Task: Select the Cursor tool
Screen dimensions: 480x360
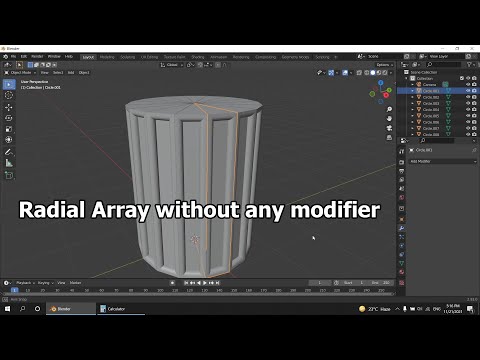Action: click(9, 95)
